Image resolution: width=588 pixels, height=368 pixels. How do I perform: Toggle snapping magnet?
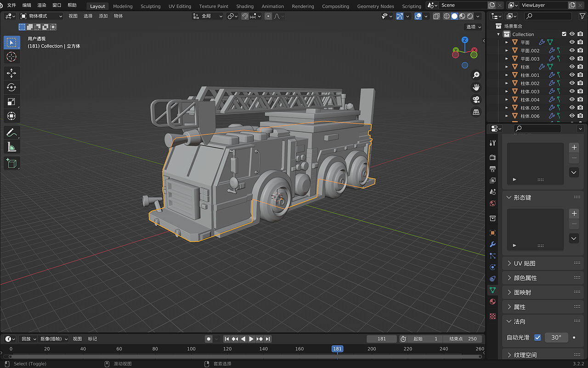pyautogui.click(x=245, y=16)
